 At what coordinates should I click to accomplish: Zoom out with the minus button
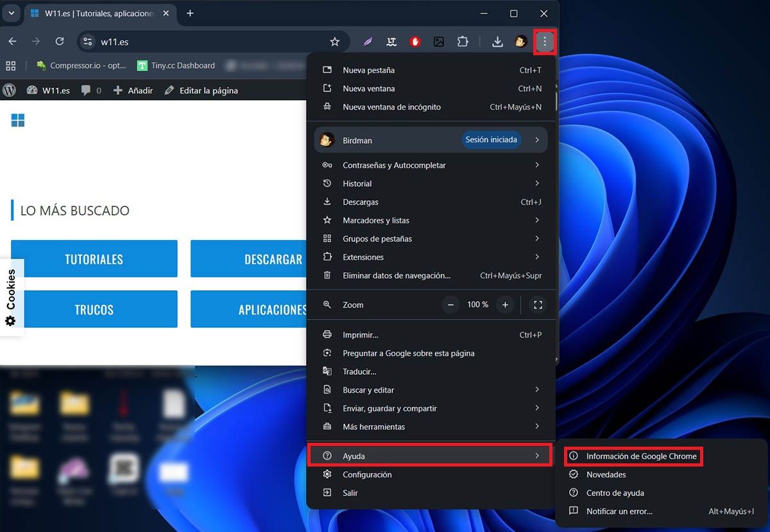point(451,305)
